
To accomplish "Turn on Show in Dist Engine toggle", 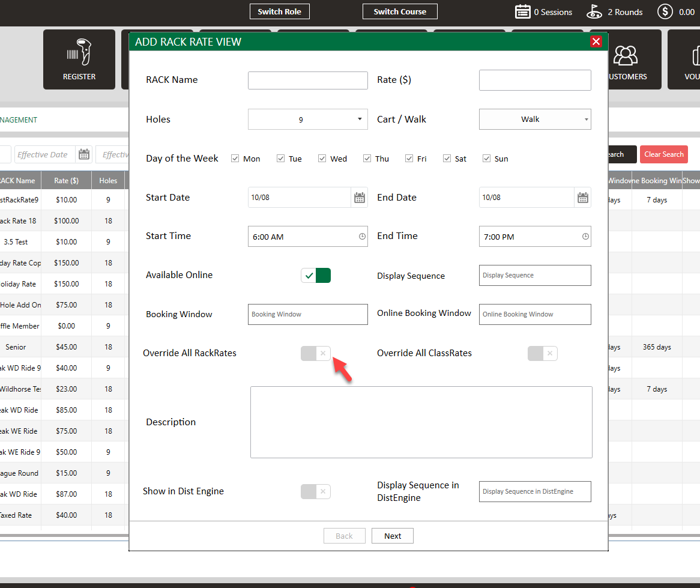I will [x=316, y=491].
